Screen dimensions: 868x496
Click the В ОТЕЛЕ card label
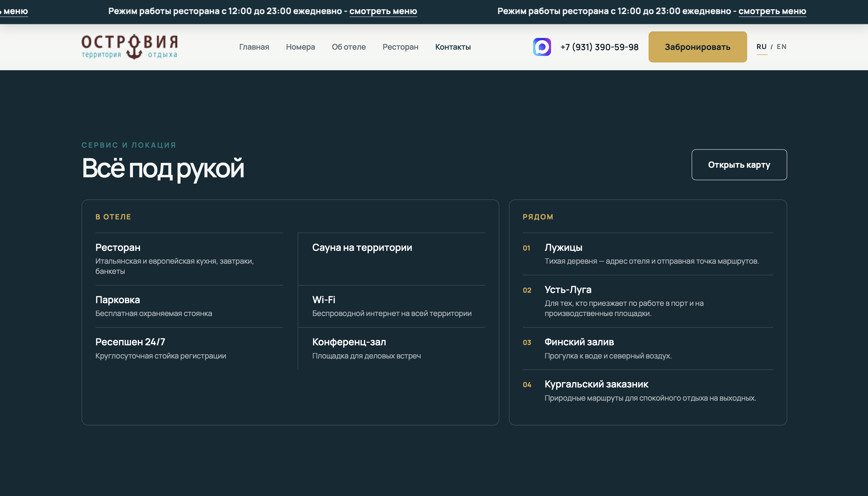(113, 217)
